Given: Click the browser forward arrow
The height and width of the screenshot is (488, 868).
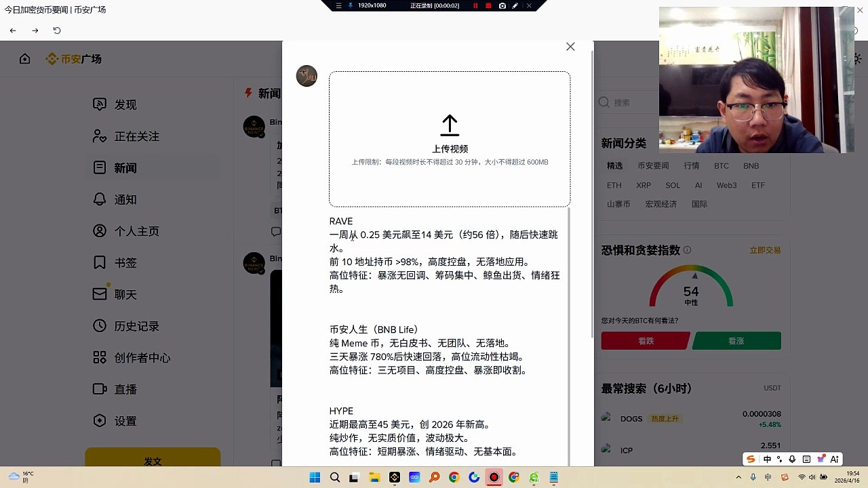Looking at the screenshot, I should [x=35, y=30].
